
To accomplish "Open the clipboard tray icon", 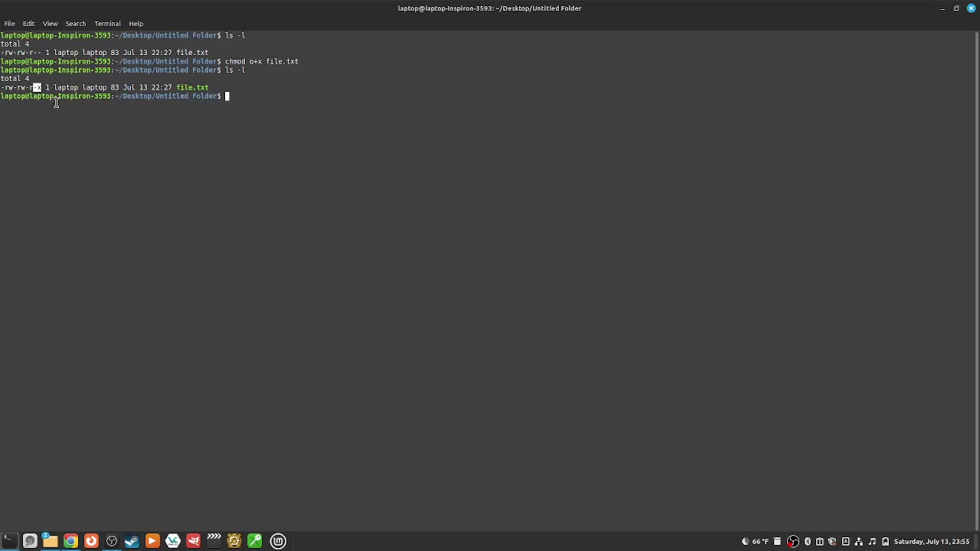I will (820, 542).
